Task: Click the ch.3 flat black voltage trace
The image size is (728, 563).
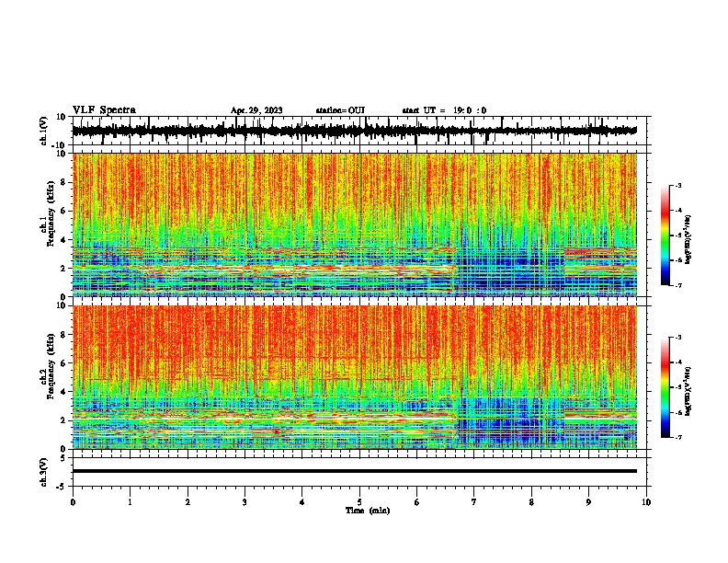Action: pos(354,471)
